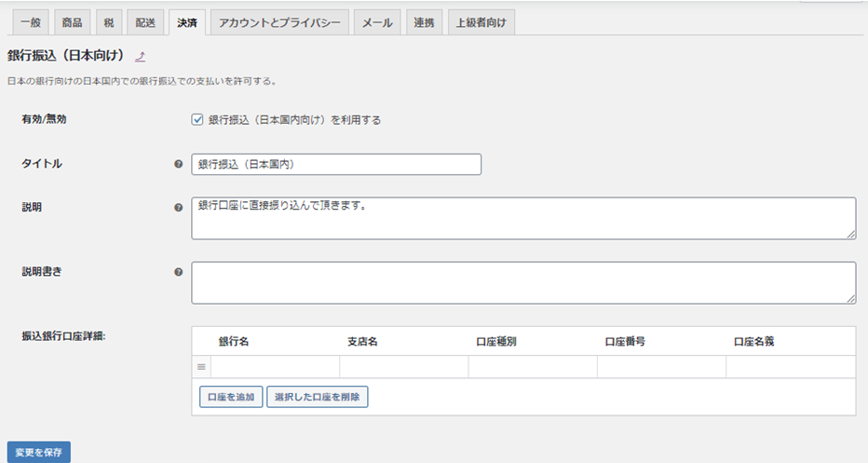Click the back arrow link beside 銀行振込（日本向け）

[140, 56]
